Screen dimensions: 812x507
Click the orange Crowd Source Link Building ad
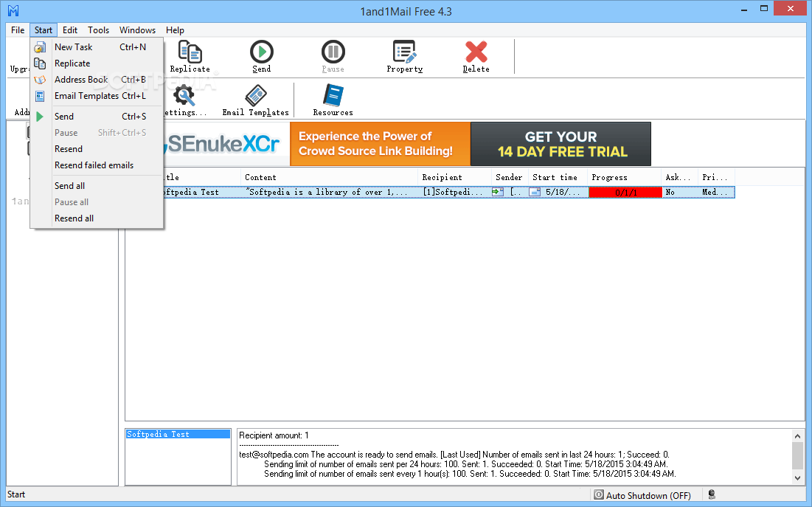pos(380,144)
